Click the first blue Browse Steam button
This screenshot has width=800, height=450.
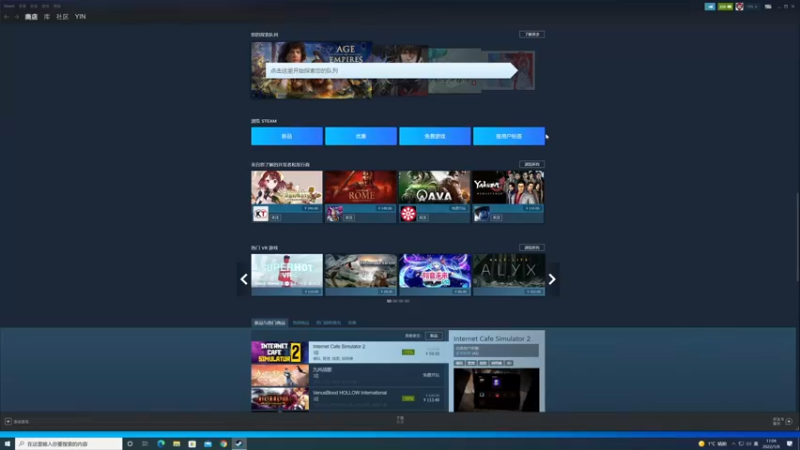coord(287,136)
